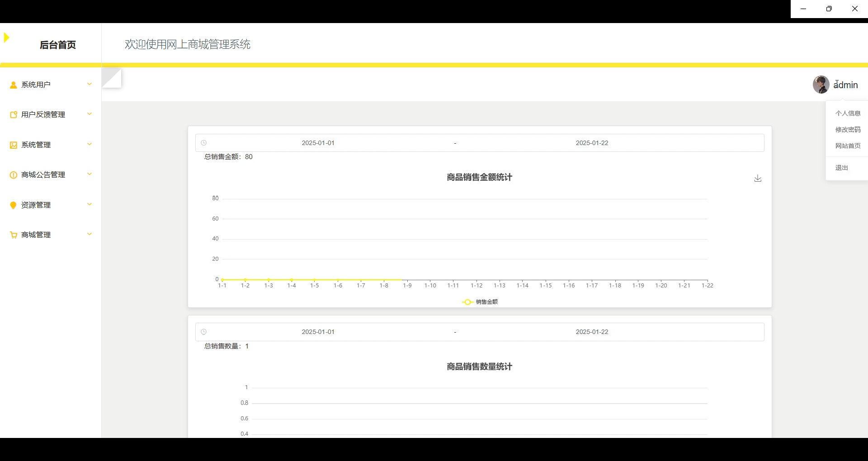The width and height of the screenshot is (868, 461).
Task: Click the 商城公告管理 alert icon
Action: tap(14, 175)
